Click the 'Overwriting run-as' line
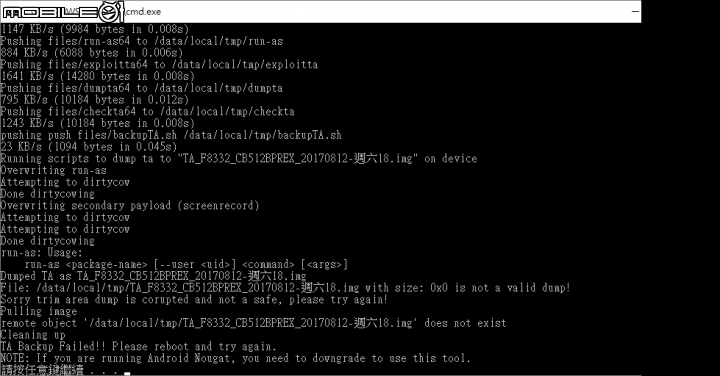The width and height of the screenshot is (720, 376). pyautogui.click(x=53, y=170)
